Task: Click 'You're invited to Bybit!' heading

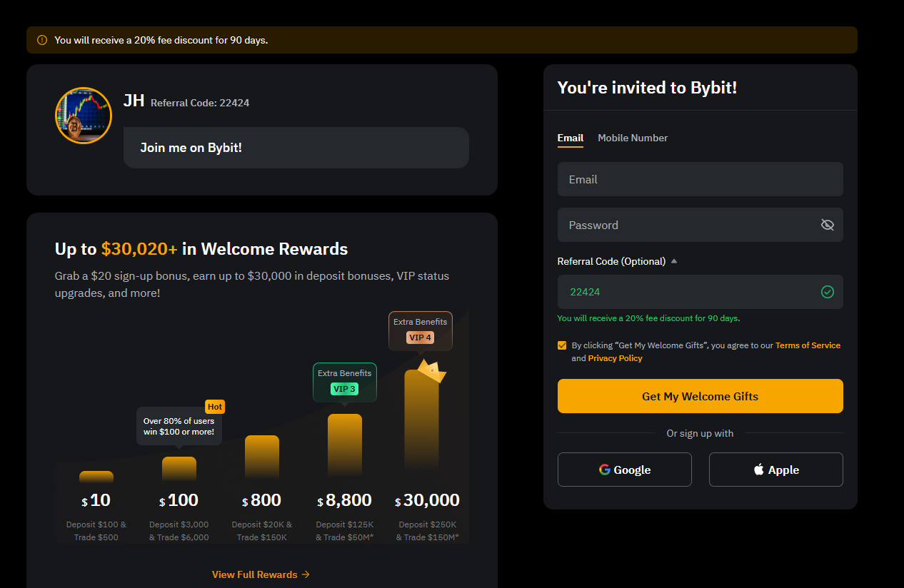Action: (647, 88)
